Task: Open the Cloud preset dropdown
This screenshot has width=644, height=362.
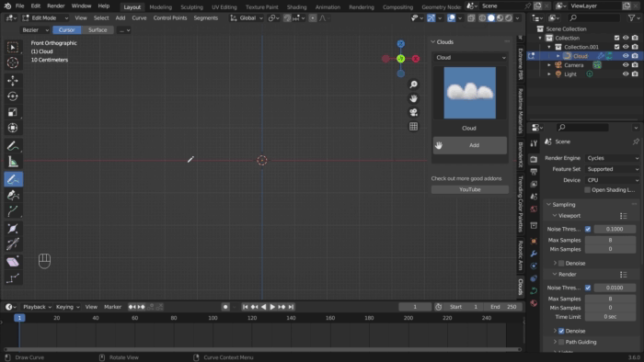Action: click(470, 58)
